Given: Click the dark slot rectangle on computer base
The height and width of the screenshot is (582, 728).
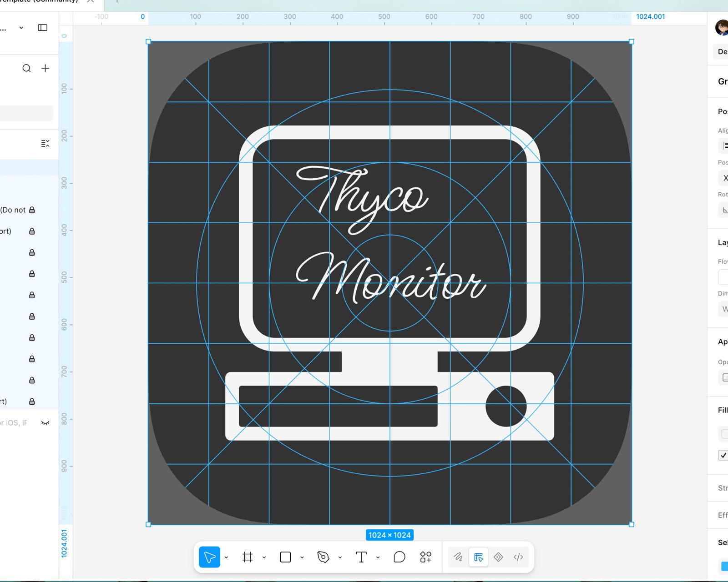Looking at the screenshot, I should (338, 406).
